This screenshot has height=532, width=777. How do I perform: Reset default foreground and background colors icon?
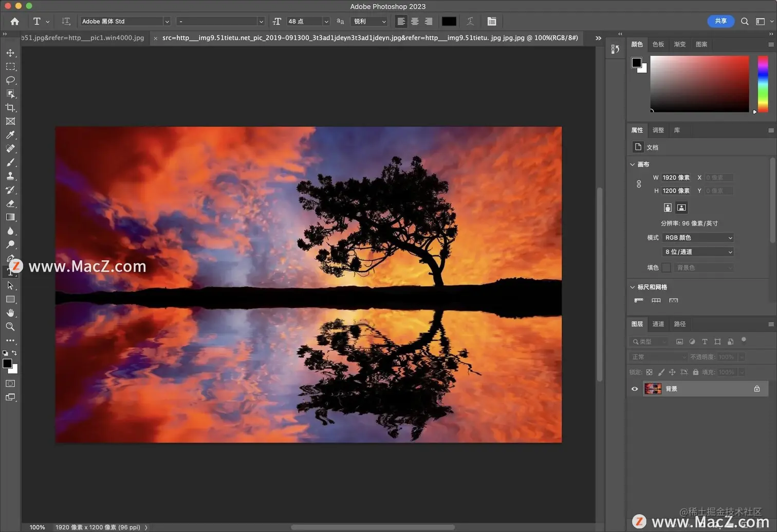[5, 353]
